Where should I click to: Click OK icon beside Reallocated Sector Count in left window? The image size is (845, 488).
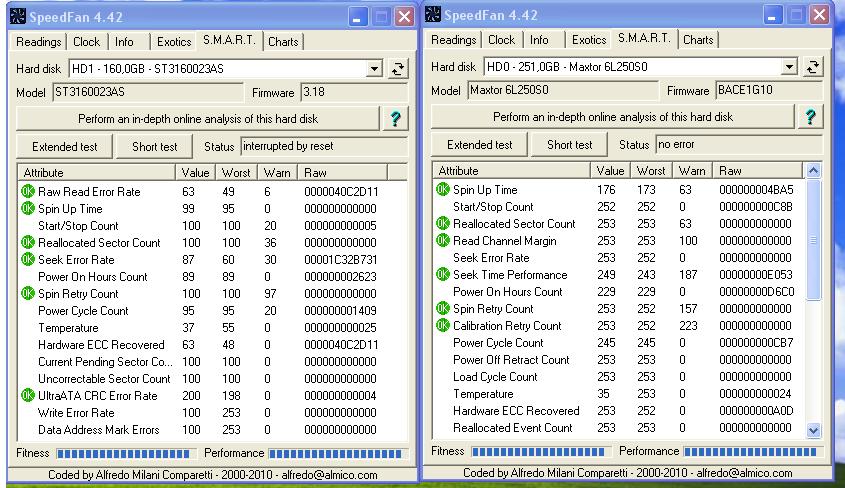[27, 242]
